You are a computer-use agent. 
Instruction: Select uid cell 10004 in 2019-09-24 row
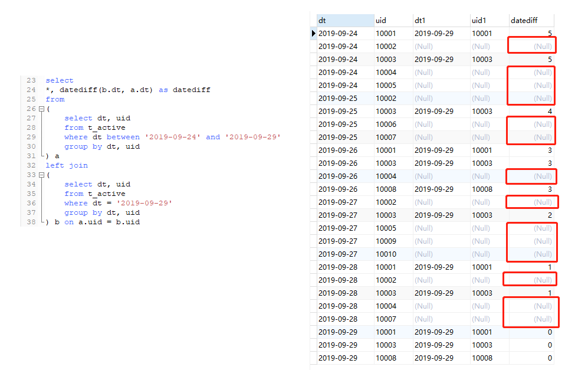click(393, 73)
